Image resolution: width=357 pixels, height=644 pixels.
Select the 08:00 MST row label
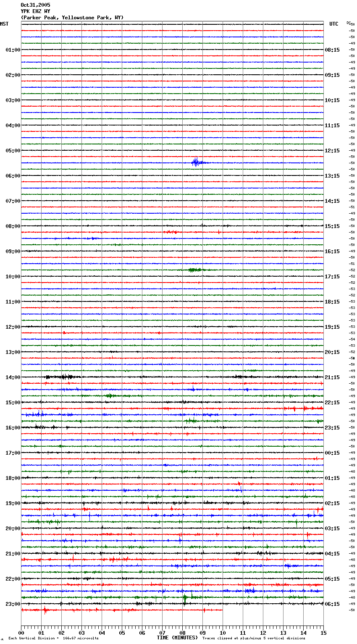coord(13,226)
